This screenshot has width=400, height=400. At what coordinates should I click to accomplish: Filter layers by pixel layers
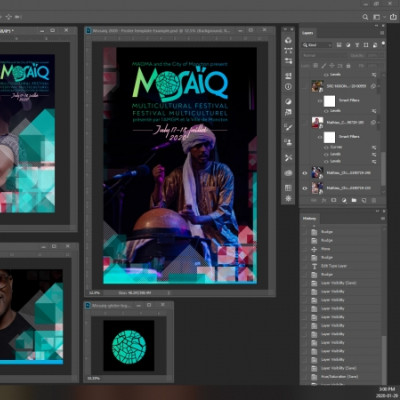tap(339, 45)
